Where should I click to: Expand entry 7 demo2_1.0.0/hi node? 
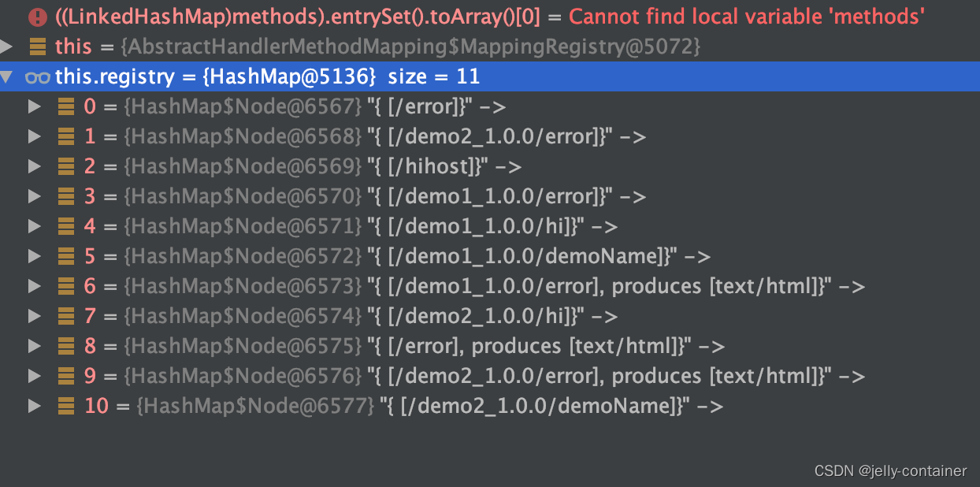coord(35,316)
